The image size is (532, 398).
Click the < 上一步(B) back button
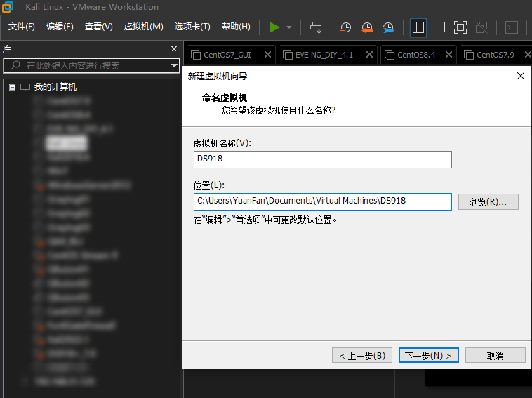tap(362, 355)
